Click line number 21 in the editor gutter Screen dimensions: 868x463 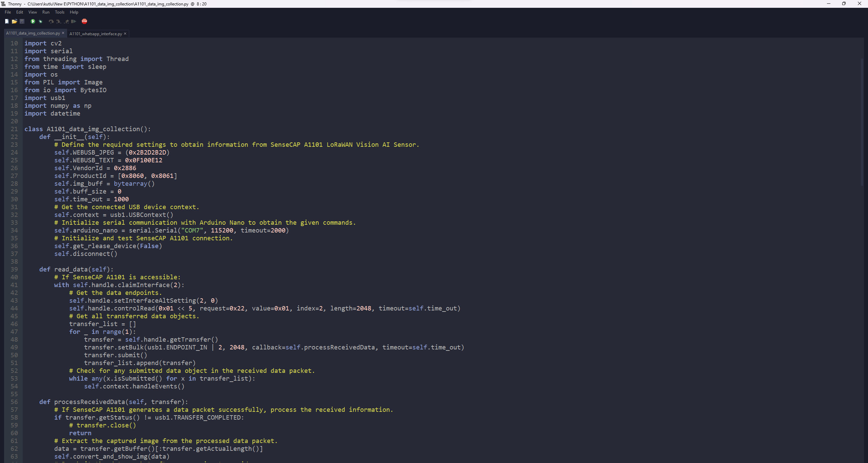point(14,129)
